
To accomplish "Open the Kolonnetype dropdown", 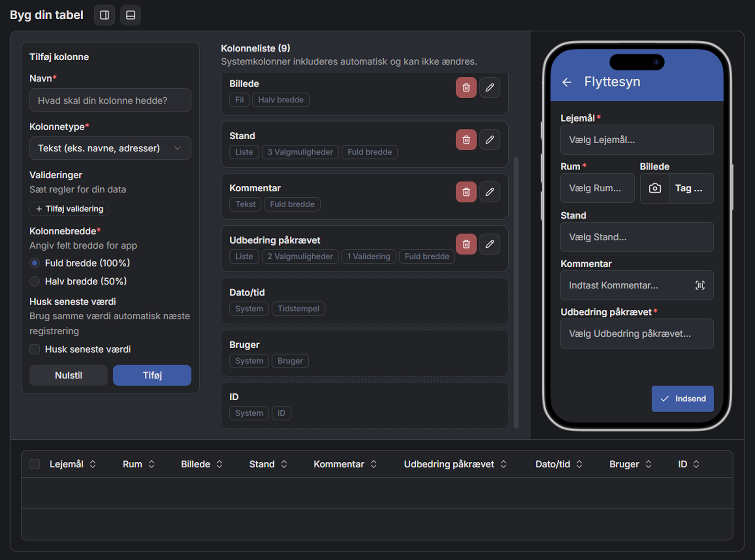I will (110, 148).
